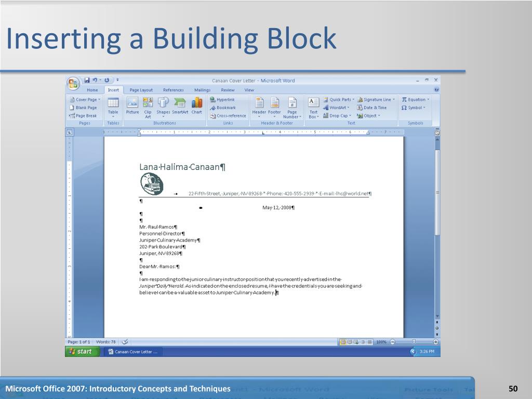Click the logo image in letterhead
This screenshot has width=532, height=399.
[x=152, y=184]
